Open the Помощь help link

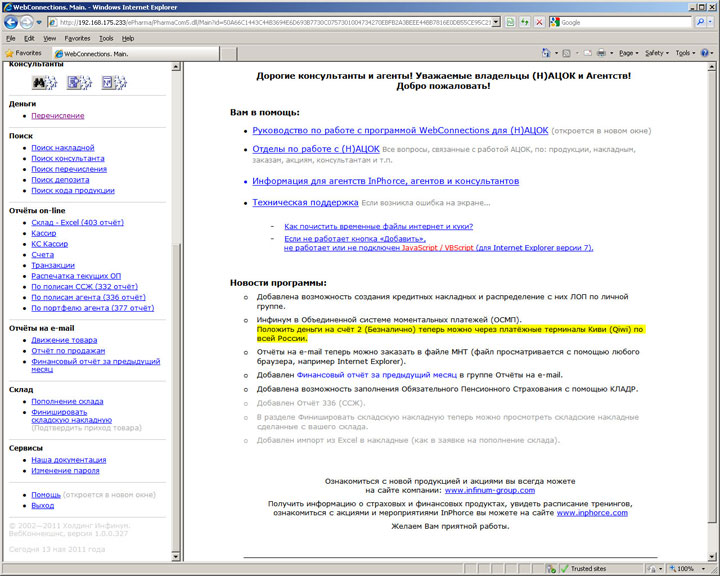click(46, 495)
